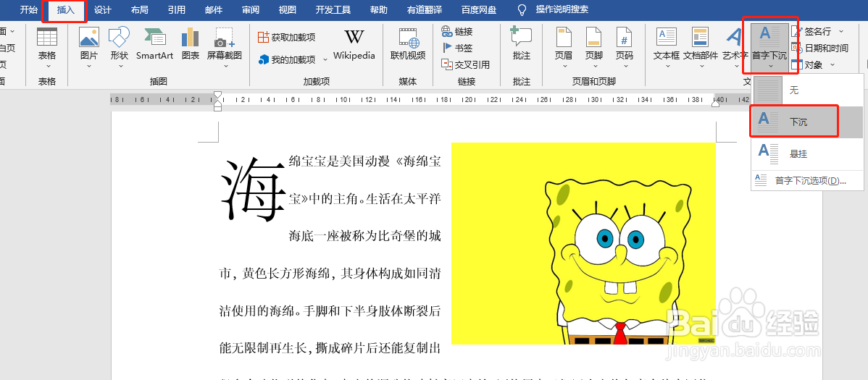The height and width of the screenshot is (380, 868).
Task: Choose 下沉 drop cap option
Action: pos(808,122)
